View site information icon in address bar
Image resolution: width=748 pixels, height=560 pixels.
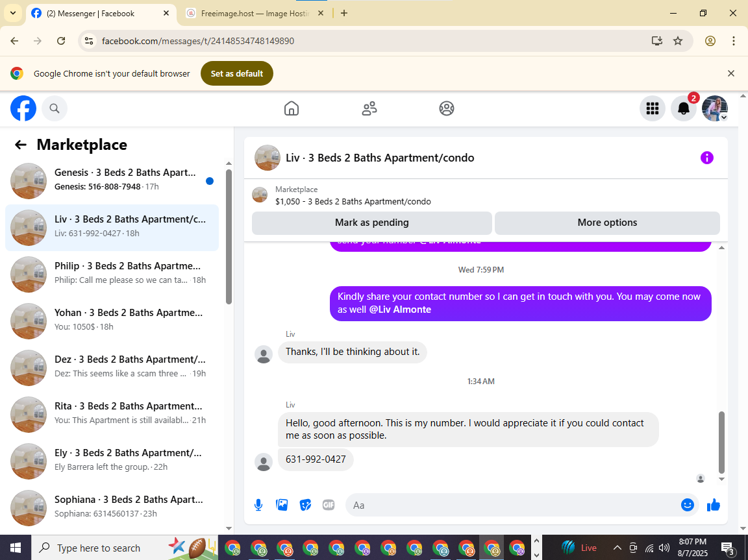[x=89, y=41]
